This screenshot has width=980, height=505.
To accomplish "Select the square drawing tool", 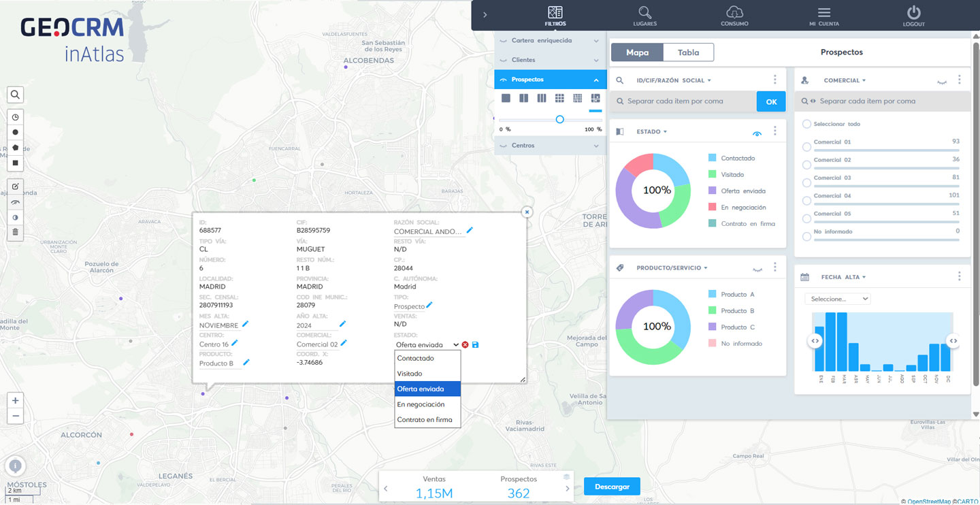I will tap(15, 163).
